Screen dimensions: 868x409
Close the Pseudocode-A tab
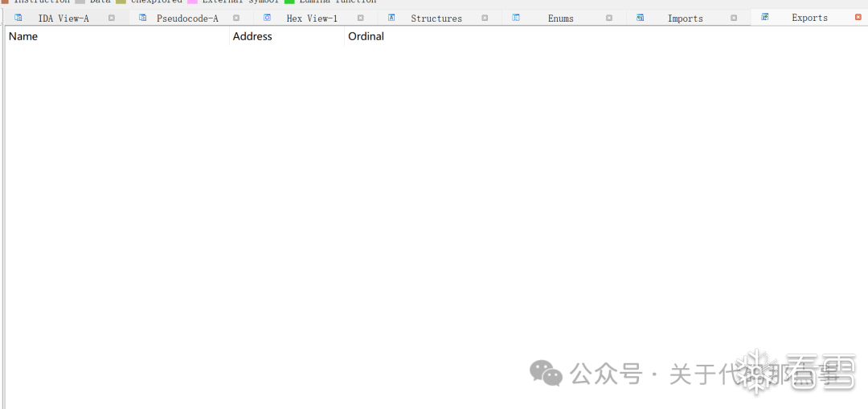[x=235, y=18]
